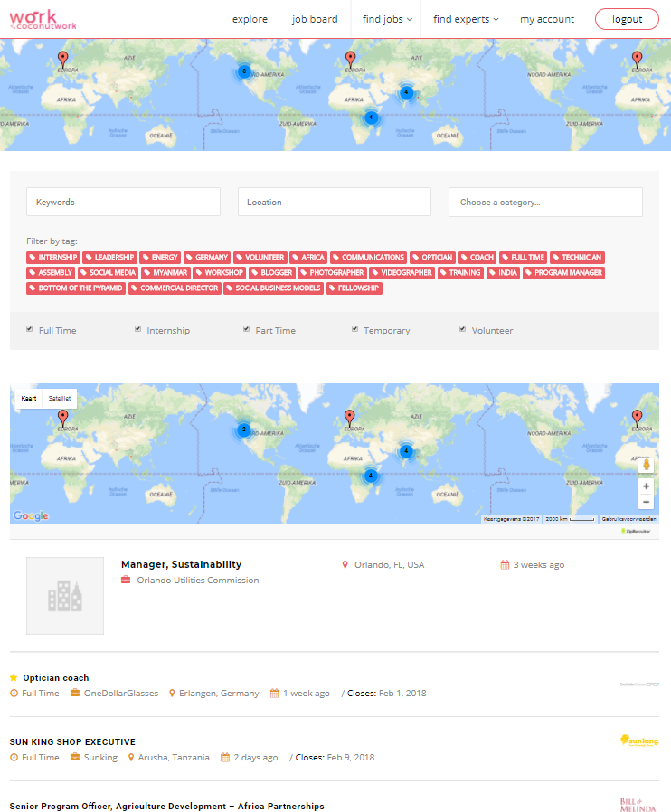The image size is (671, 812).
Task: Filter by BOTTOM OF THE PYRAMID tag
Action: (x=76, y=288)
